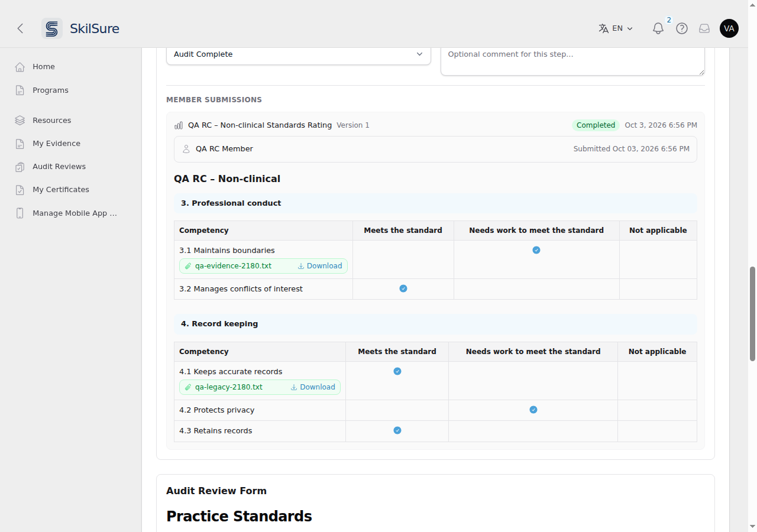
Task: Select the Meets the standard mark for 3.2
Action: click(x=403, y=288)
